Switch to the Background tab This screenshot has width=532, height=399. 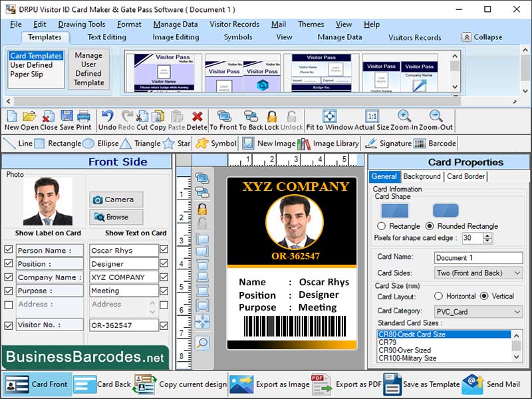[x=421, y=177]
